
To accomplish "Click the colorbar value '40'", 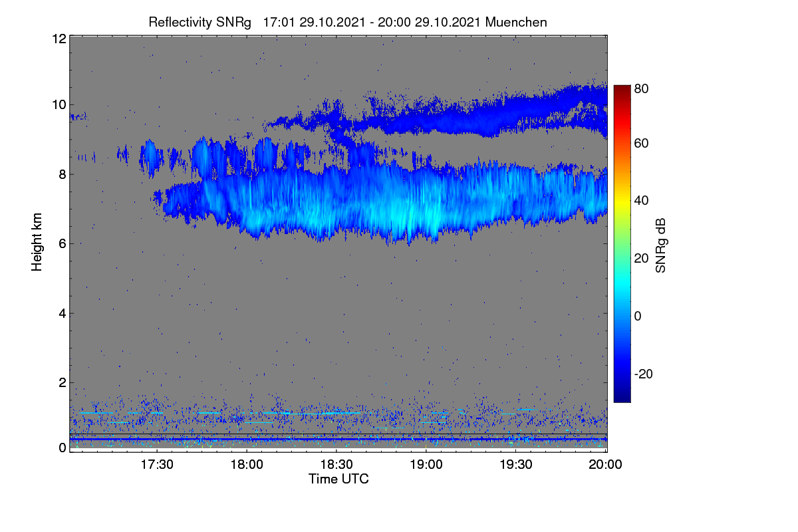I will pyautogui.click(x=642, y=201).
